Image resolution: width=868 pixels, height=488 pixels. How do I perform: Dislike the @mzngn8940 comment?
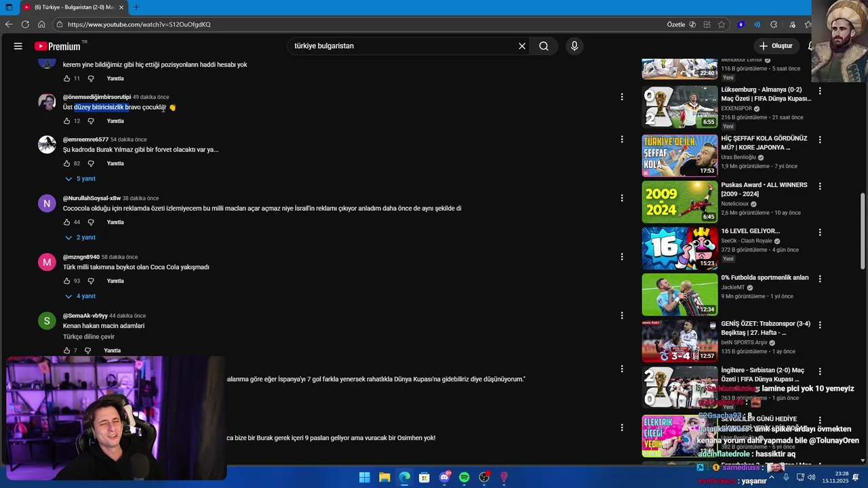91,281
